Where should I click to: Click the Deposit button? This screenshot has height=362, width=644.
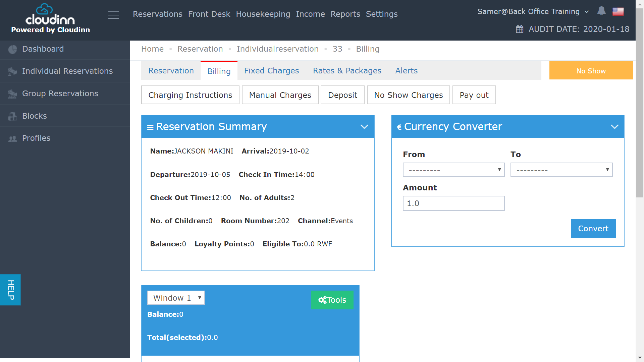342,95
